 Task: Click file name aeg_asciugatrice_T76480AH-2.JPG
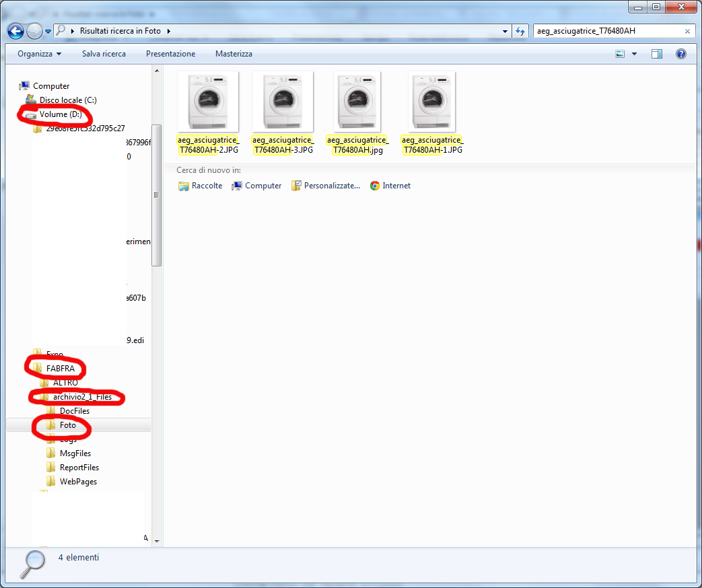coord(209,145)
